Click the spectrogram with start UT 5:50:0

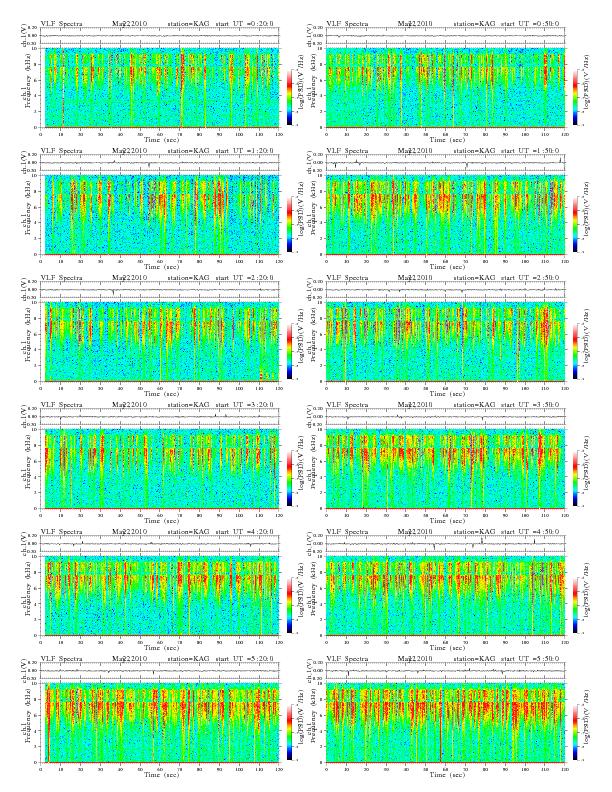point(445,723)
